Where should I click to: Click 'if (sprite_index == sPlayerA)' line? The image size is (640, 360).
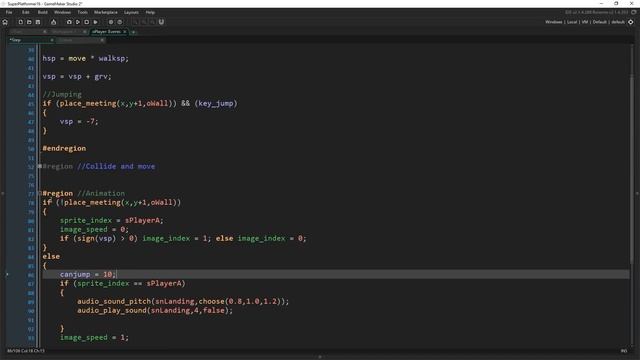[x=122, y=283]
